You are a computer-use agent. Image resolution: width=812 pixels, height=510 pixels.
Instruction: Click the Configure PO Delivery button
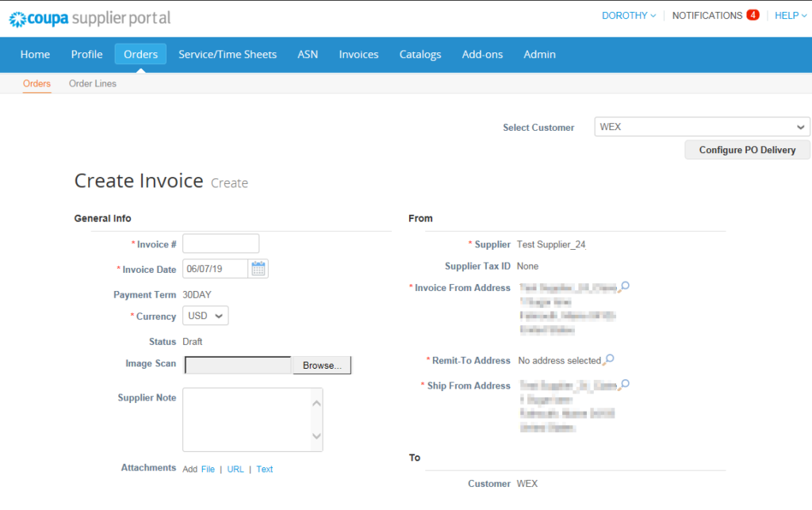point(747,150)
